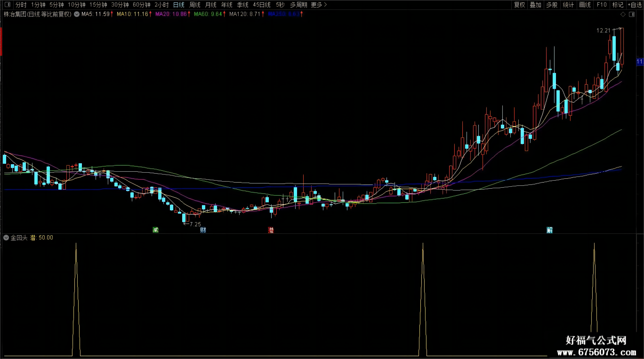Viewport: 644px width, 359px height.
Task: Click the 7.25 low price label
Action: click(195, 224)
